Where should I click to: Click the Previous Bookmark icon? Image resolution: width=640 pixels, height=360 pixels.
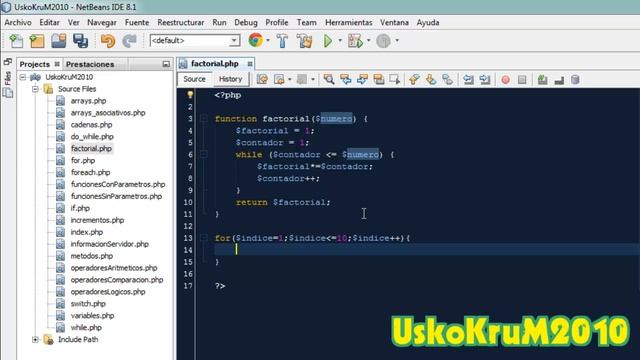[414, 79]
